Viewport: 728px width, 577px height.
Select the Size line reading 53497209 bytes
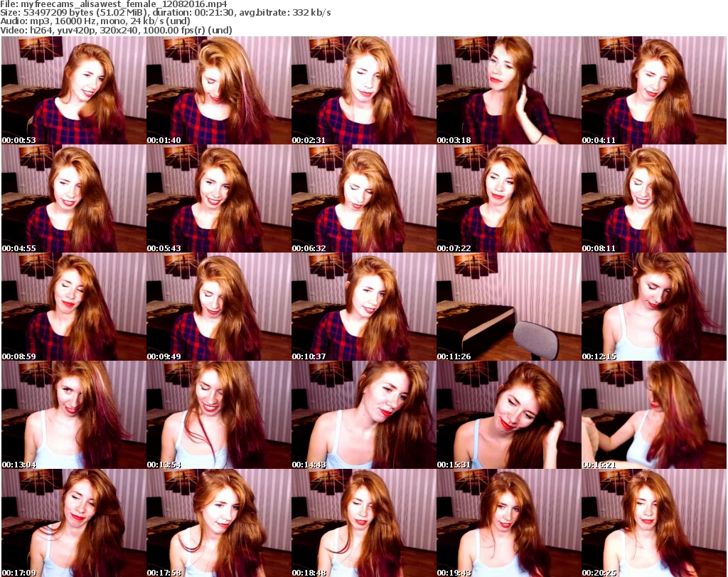tap(165, 13)
